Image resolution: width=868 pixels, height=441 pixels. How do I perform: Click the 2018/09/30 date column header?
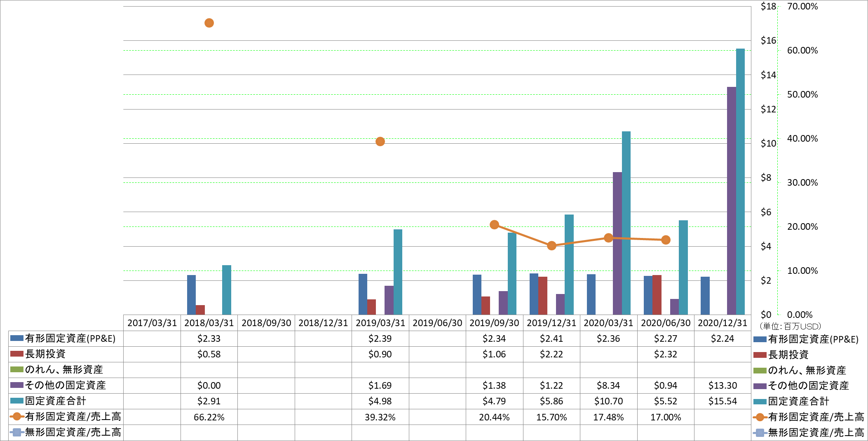(x=266, y=323)
